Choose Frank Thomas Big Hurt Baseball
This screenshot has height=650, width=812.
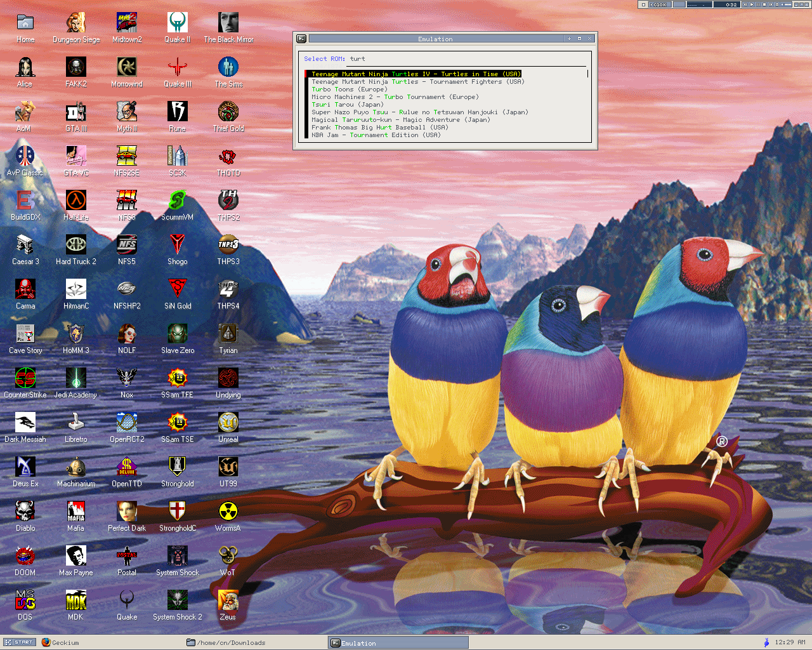point(380,128)
